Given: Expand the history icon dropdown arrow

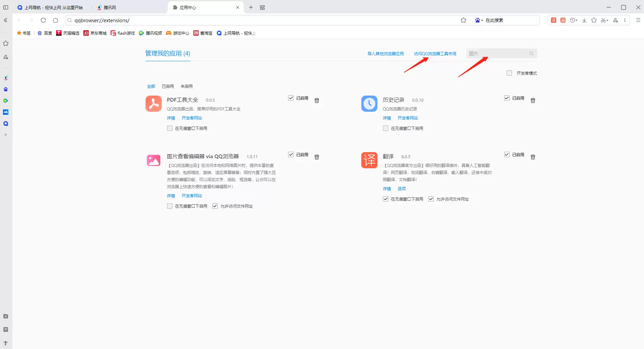Looking at the screenshot, I should pos(576,21).
